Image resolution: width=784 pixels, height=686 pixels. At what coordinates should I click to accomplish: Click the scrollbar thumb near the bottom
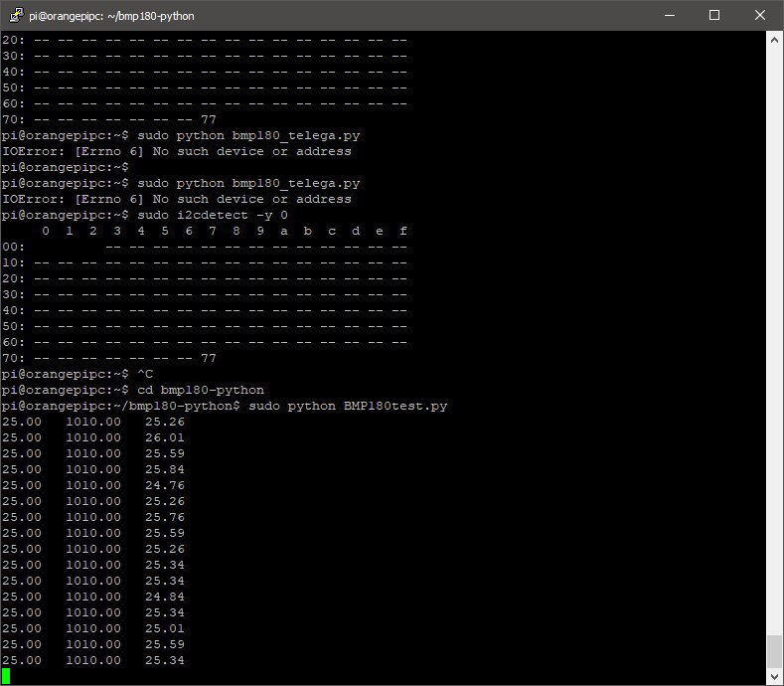[774, 651]
